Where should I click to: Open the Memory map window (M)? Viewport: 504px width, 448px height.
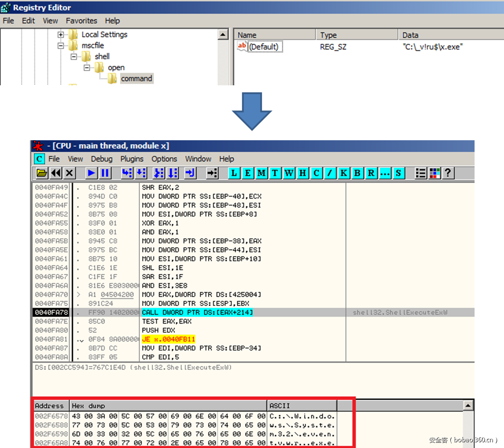[x=261, y=173]
